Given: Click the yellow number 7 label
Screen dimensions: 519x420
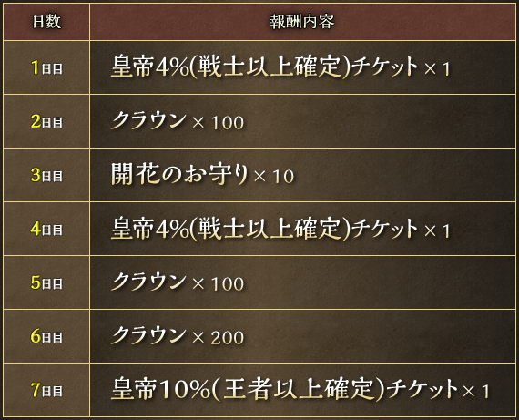Looking at the screenshot, I should 36,390.
